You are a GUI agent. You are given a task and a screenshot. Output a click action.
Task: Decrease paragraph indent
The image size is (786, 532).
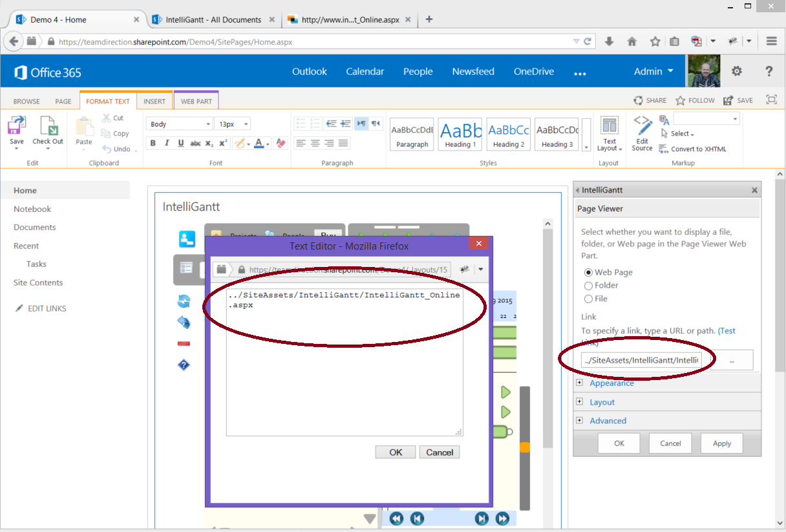tap(331, 123)
